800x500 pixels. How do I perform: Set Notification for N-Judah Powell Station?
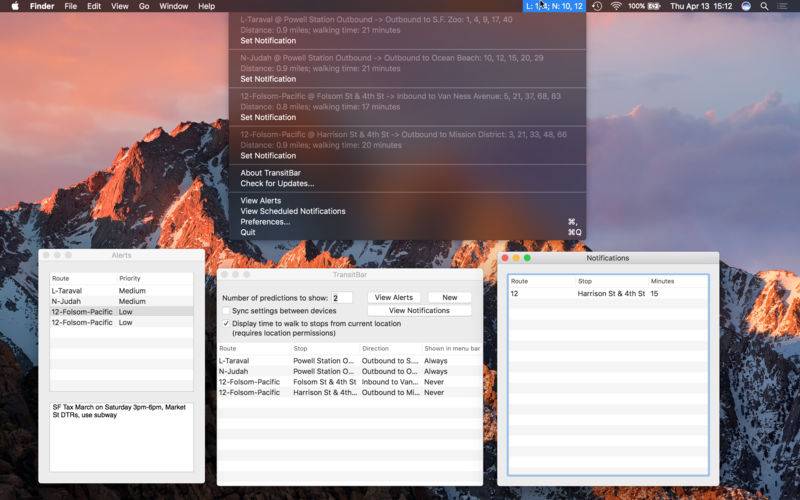[268, 79]
